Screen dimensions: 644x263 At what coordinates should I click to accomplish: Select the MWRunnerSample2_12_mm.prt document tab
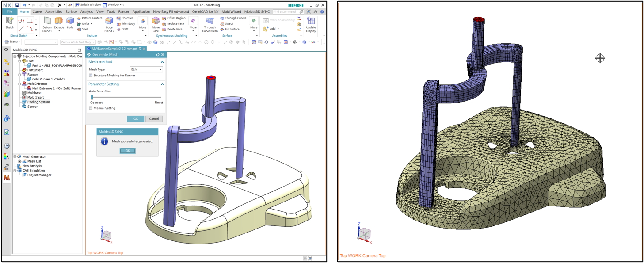[x=115, y=49]
